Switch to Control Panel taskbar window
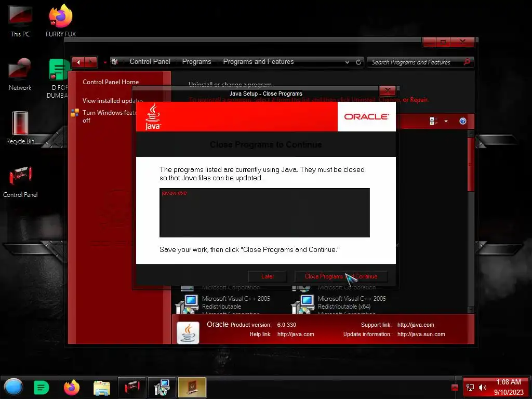The width and height of the screenshot is (532, 399). pos(131,387)
